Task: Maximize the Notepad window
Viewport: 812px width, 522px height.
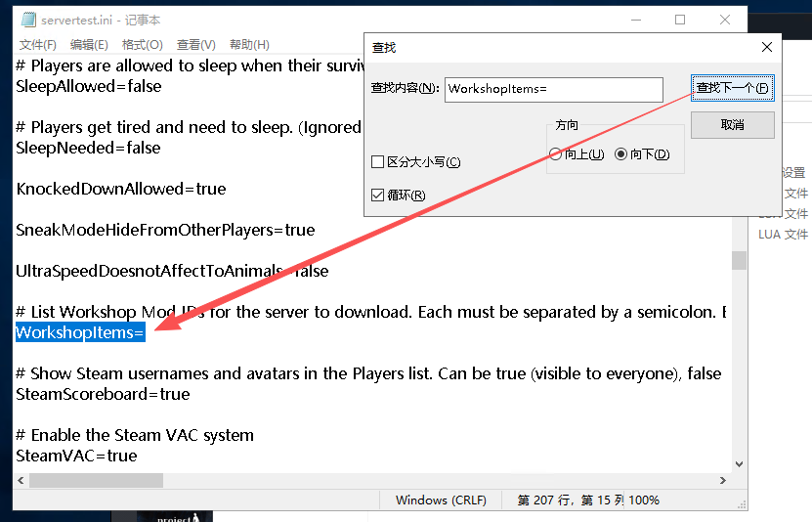Action: pos(680,20)
